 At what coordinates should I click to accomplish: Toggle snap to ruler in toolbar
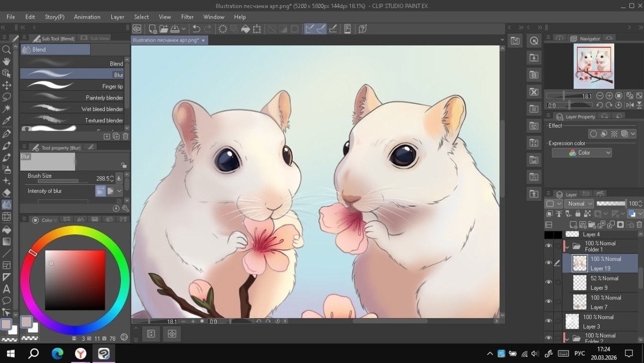click(310, 28)
